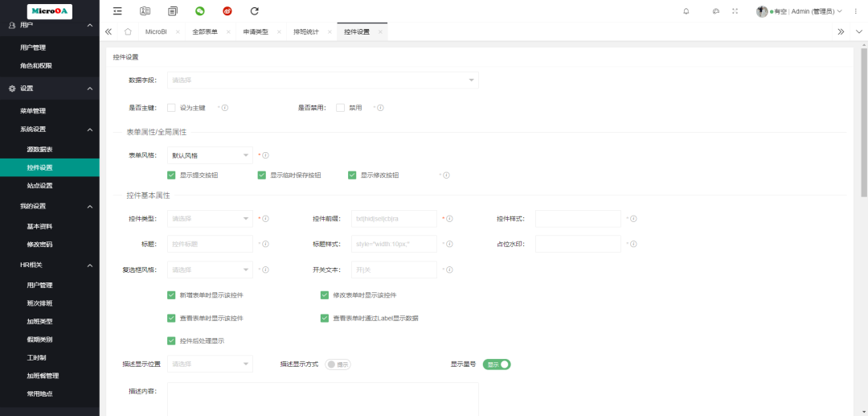Uncheck 查看表单时通过Label显示数据 checkbox
Image resolution: width=868 pixels, height=416 pixels.
325,318
